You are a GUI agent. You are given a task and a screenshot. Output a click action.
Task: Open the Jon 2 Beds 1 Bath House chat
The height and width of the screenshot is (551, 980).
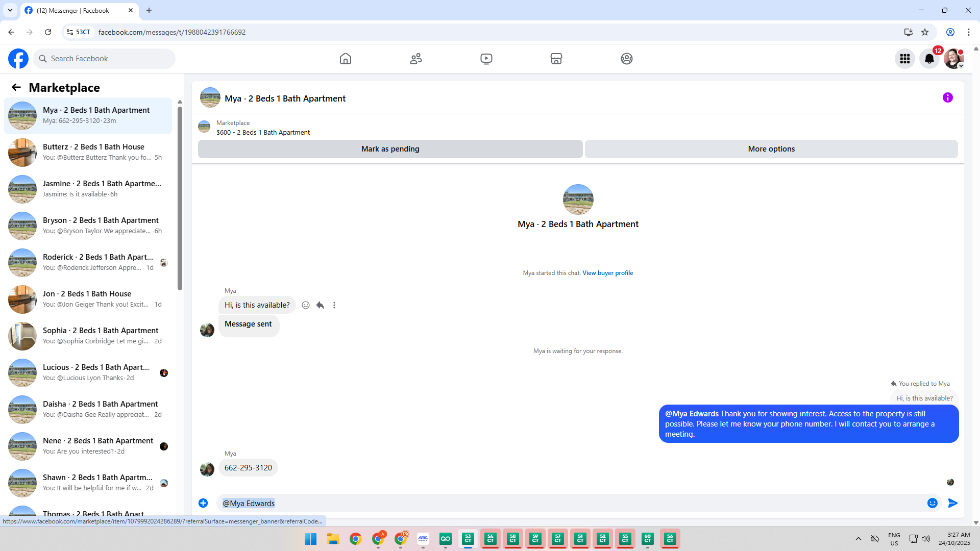(x=88, y=299)
